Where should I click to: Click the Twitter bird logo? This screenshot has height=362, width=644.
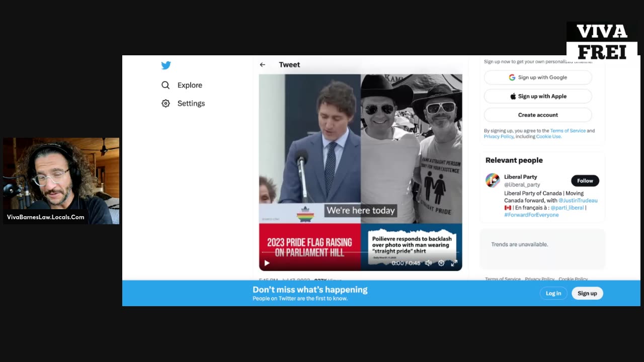[x=166, y=65]
